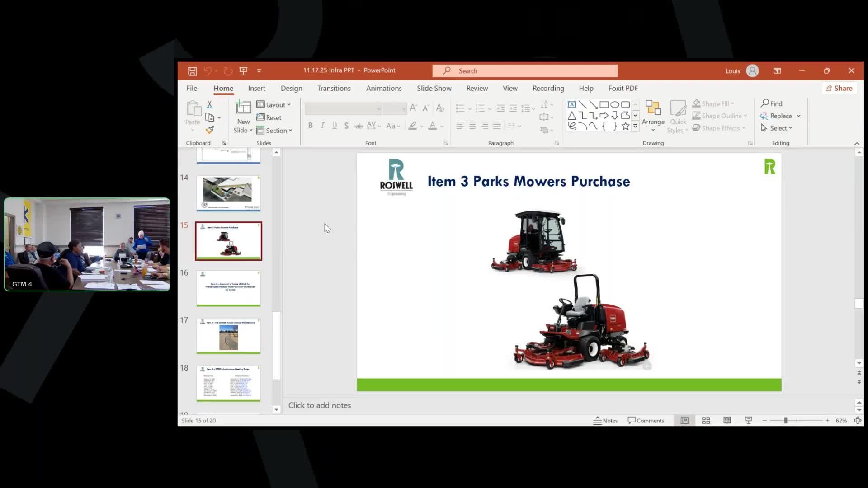Viewport: 868px width, 488px height.
Task: Start slideshow from status bar icon
Action: point(748,420)
